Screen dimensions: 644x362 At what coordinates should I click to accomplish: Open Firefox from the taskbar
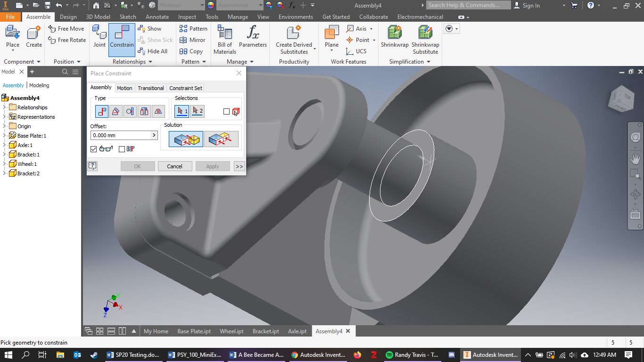(x=357, y=355)
